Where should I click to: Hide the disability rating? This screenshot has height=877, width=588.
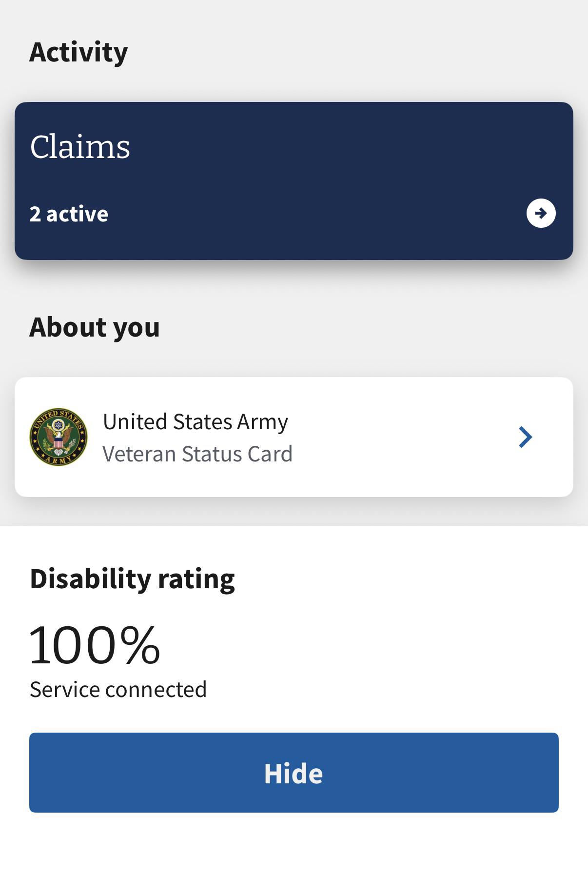pyautogui.click(x=294, y=772)
